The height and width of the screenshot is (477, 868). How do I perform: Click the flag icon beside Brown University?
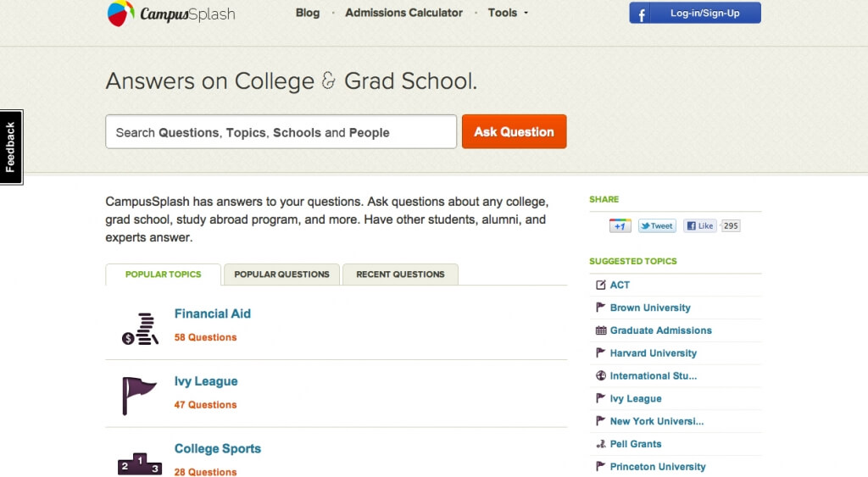601,307
